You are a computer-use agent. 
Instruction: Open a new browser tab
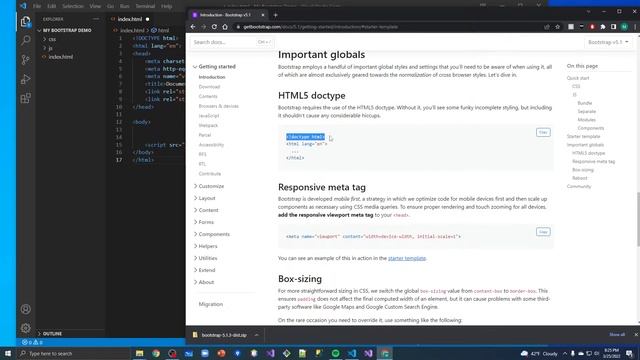(x=276, y=15)
